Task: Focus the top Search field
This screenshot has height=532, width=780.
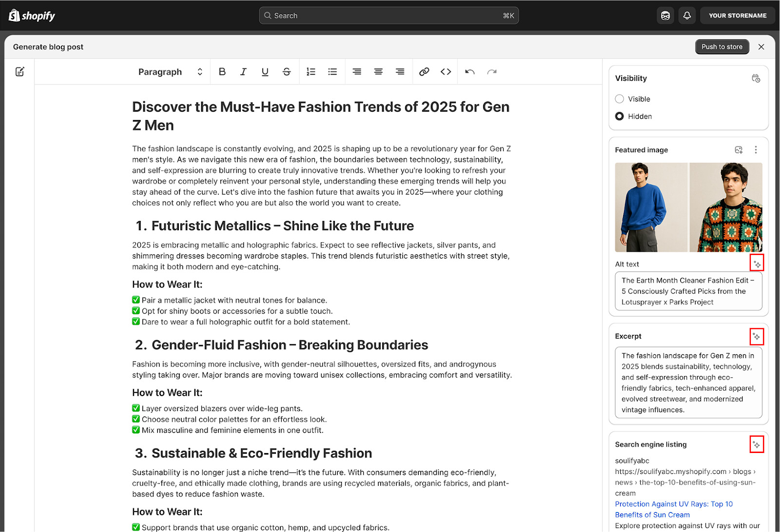Action: (x=389, y=16)
